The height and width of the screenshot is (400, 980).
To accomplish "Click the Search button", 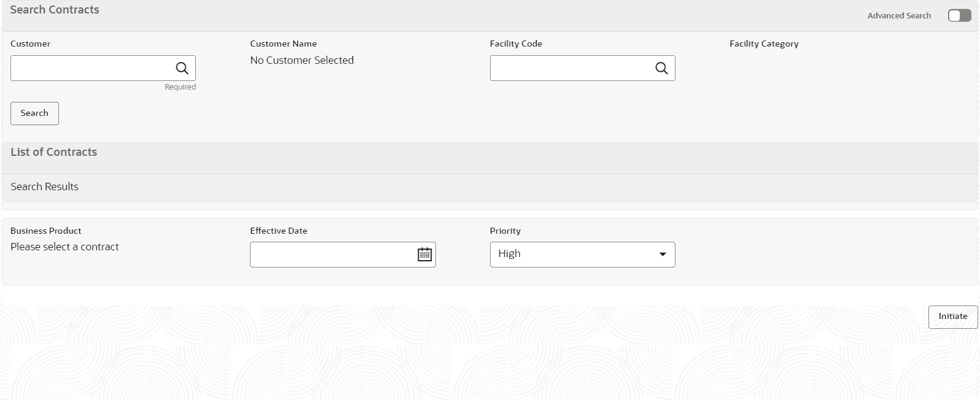I will (34, 113).
